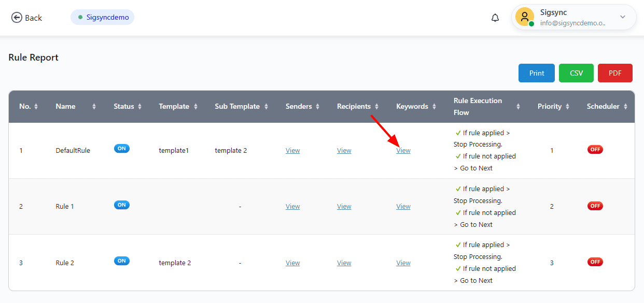Screen dimensions: 644x303
Task: Click the notification bell icon
Action: pyautogui.click(x=495, y=18)
